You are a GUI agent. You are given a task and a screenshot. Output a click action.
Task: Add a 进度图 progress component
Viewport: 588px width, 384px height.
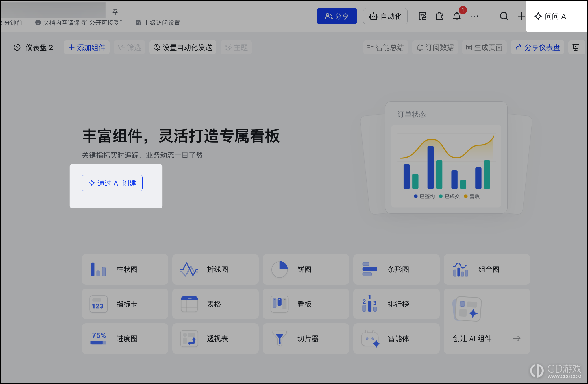click(125, 339)
